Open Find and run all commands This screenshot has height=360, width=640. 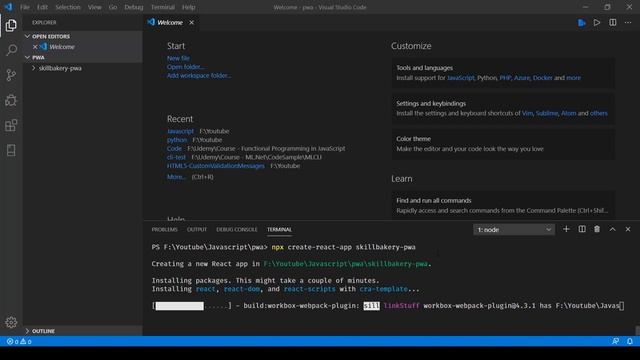coord(503,205)
